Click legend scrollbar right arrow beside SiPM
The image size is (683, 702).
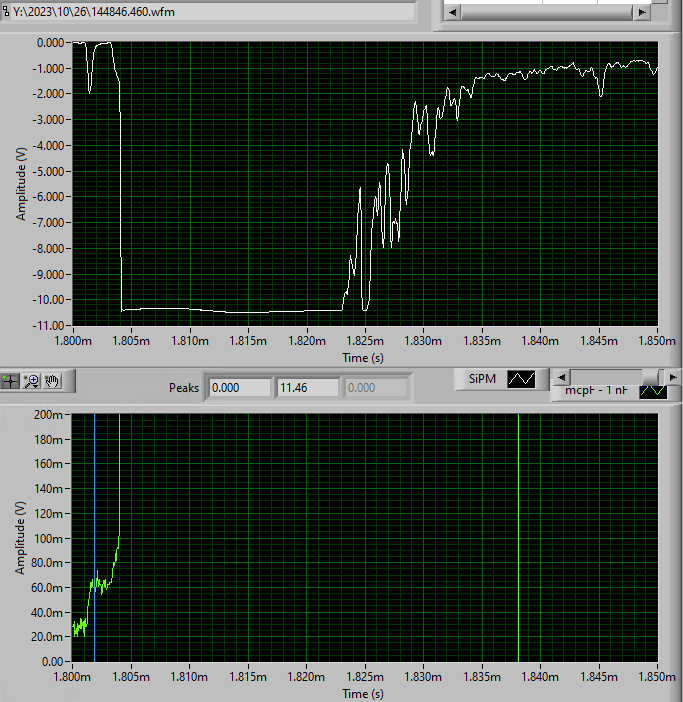pyautogui.click(x=672, y=377)
